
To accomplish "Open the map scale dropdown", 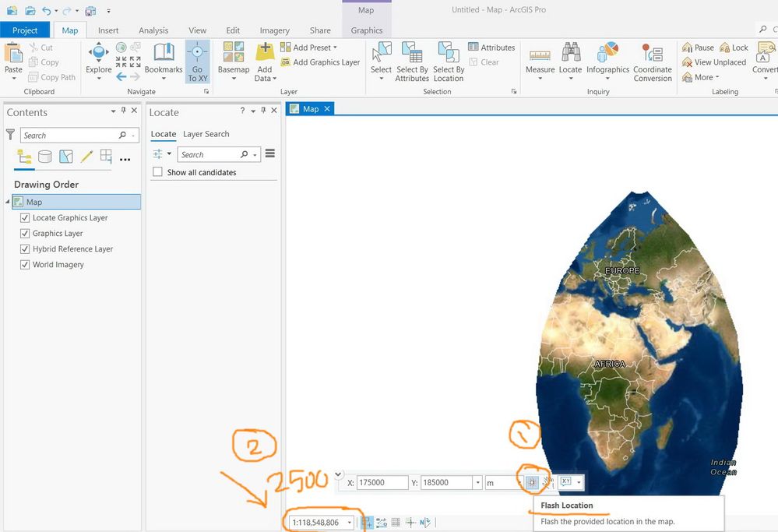I will [350, 523].
